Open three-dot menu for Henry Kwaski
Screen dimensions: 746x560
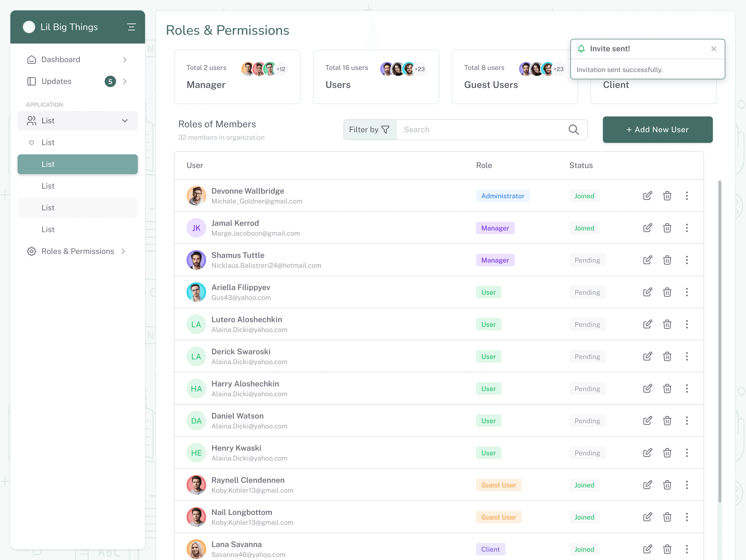pyautogui.click(x=687, y=453)
